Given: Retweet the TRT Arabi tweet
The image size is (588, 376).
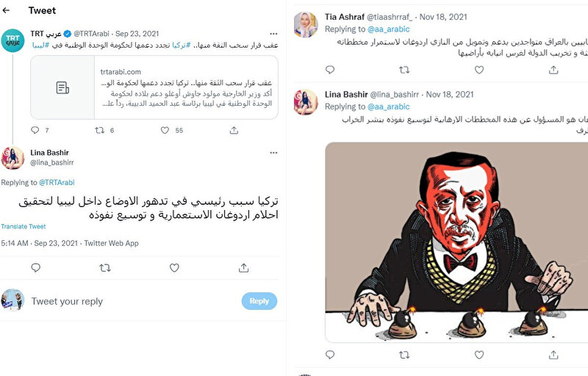Looking at the screenshot, I should point(99,130).
